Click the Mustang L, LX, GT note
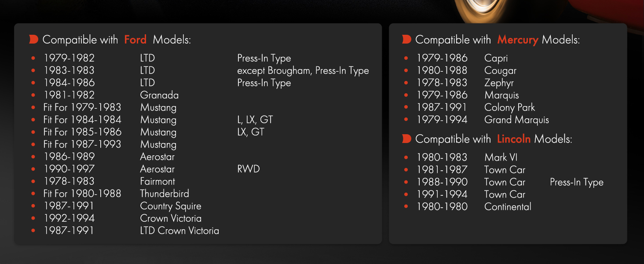This screenshot has height=264, width=644. (x=255, y=120)
